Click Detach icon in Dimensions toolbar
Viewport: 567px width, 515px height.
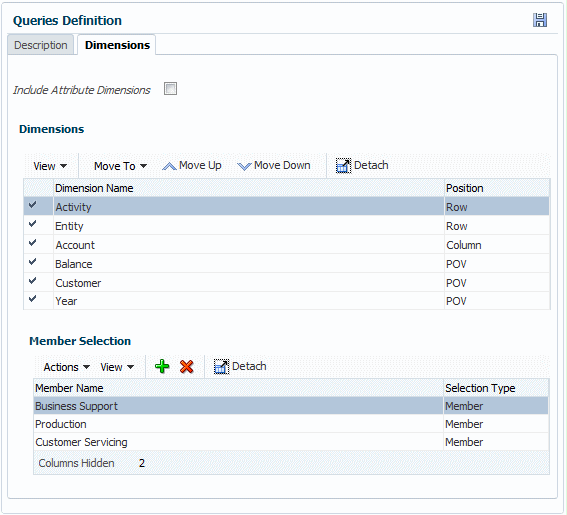click(343, 166)
